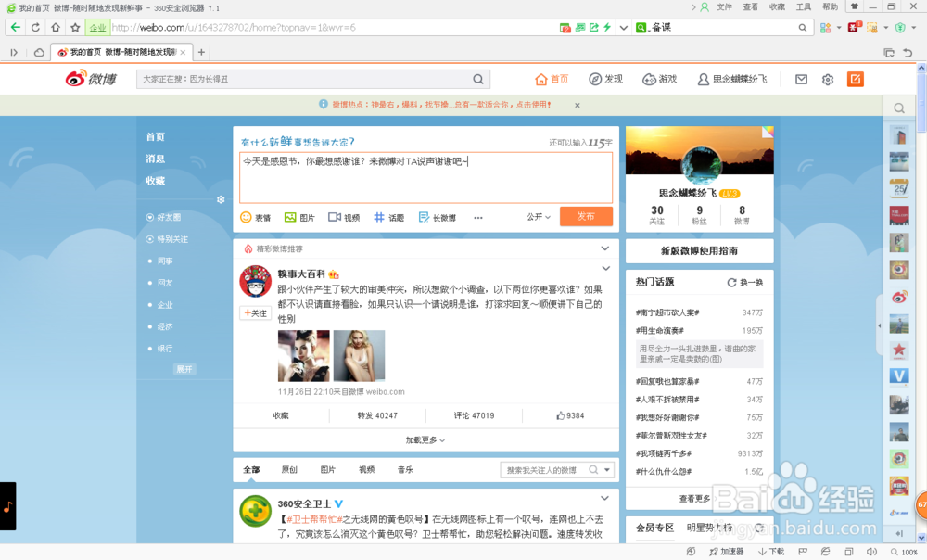Collapse the 精彩微博推荐 section chevron

click(x=604, y=248)
